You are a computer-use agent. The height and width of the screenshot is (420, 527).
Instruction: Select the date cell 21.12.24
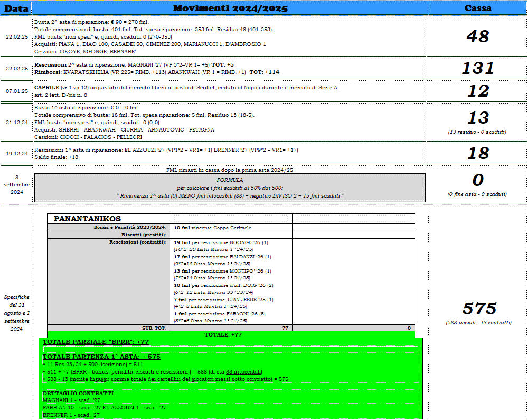pyautogui.click(x=16, y=122)
